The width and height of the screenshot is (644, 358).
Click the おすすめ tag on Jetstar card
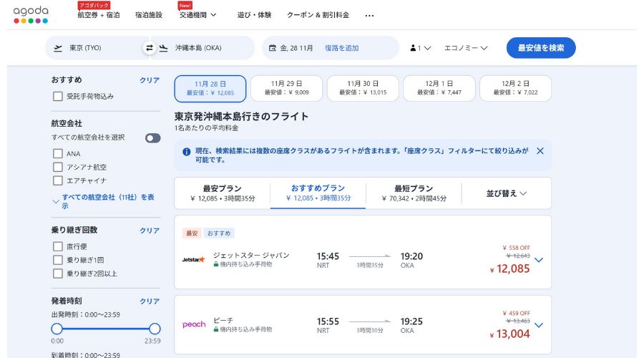tap(219, 233)
